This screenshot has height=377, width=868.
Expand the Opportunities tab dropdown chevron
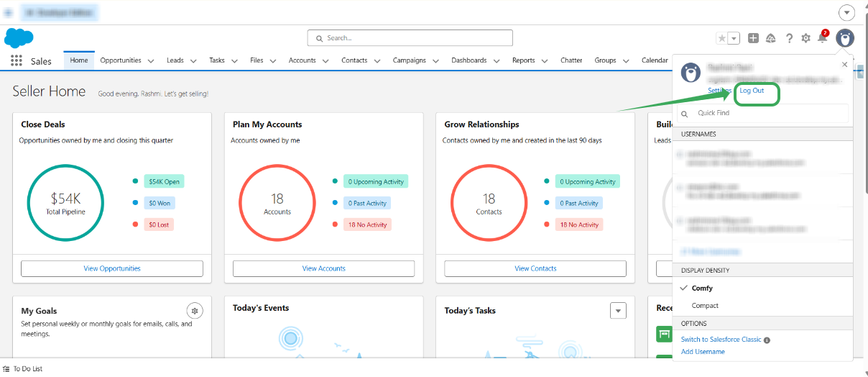(x=151, y=61)
